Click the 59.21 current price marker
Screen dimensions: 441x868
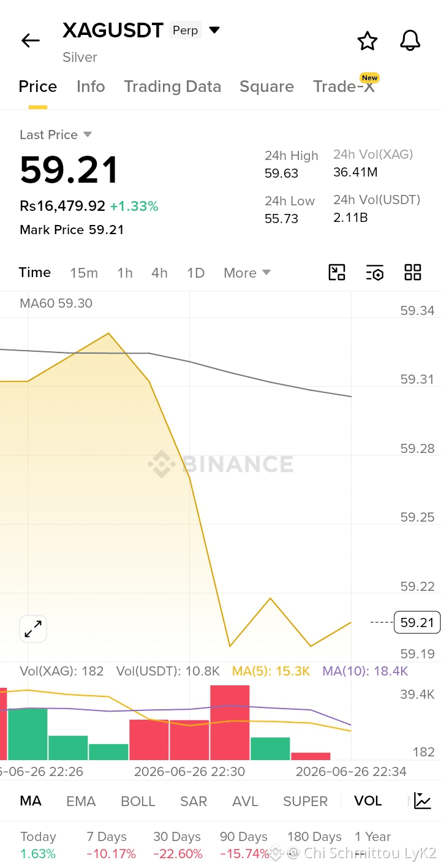417,623
